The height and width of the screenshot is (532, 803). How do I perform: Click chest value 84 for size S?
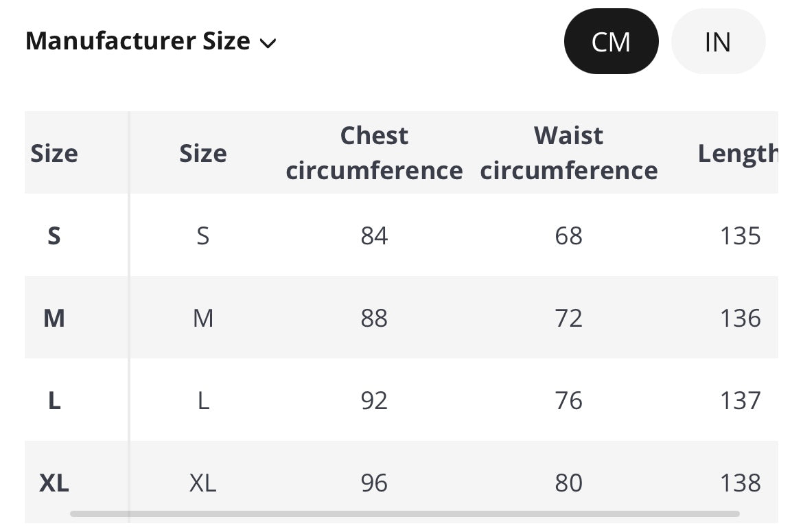click(x=374, y=236)
